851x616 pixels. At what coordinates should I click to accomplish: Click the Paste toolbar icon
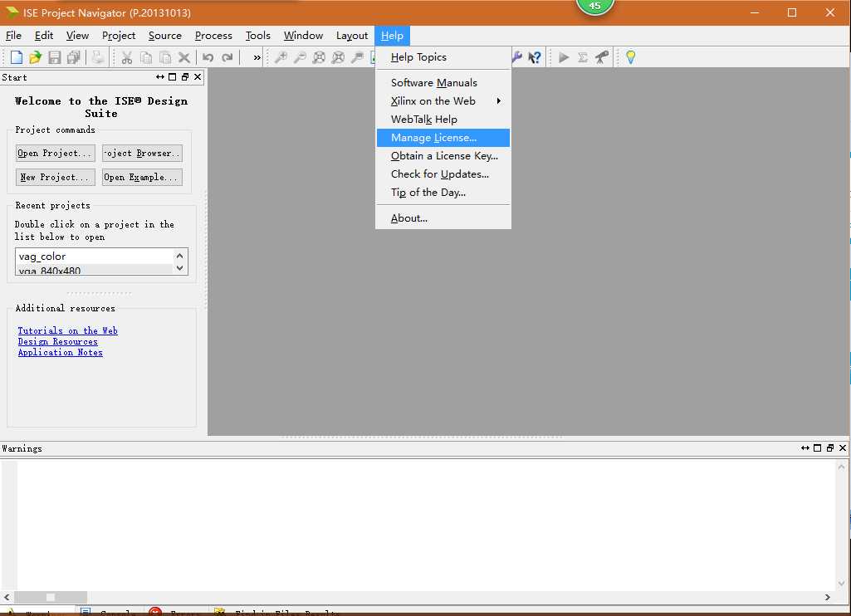tap(165, 57)
